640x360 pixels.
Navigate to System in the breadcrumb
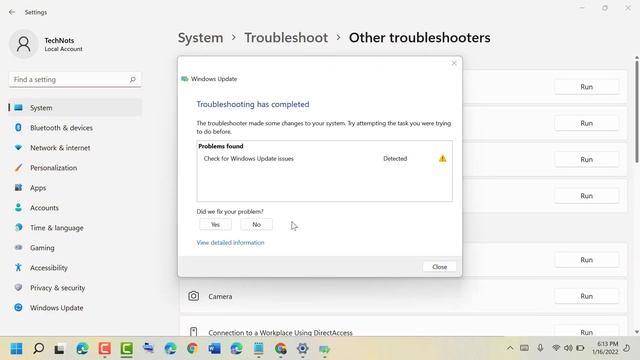coord(200,38)
